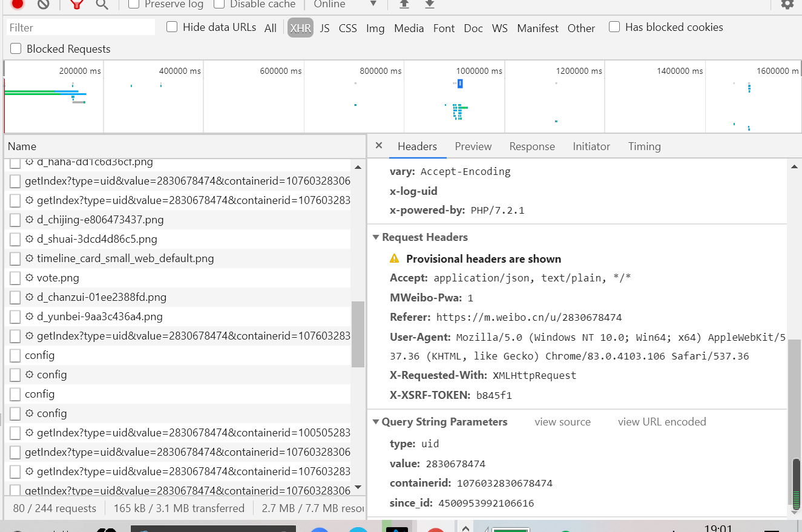Open the Initiator tab

point(591,146)
